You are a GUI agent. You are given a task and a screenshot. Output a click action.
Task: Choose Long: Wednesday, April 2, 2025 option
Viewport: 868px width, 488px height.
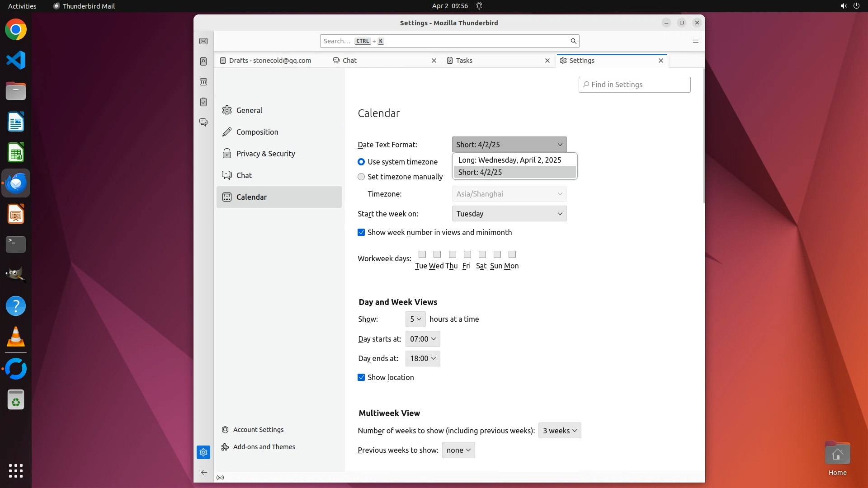click(x=509, y=160)
